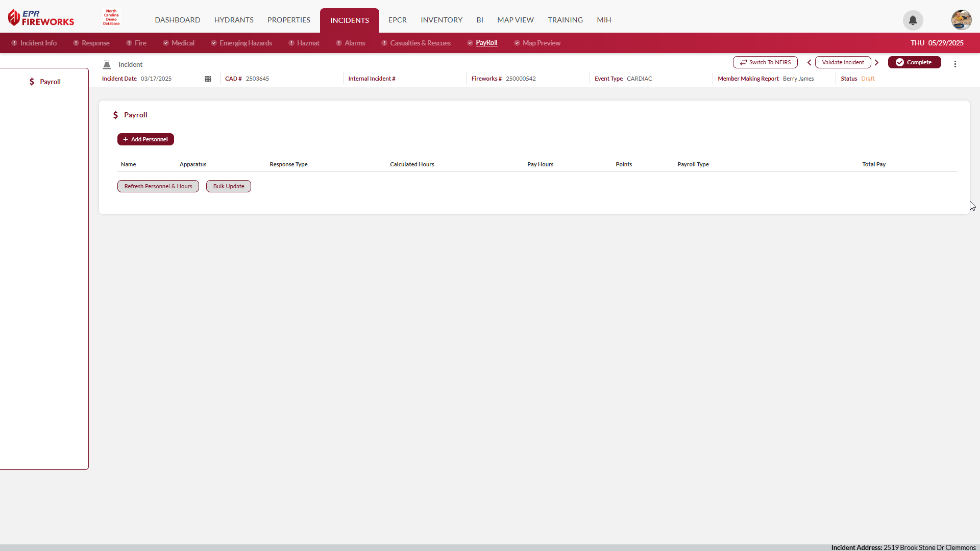
Task: Open the incident date calendar picker
Action: click(x=208, y=79)
